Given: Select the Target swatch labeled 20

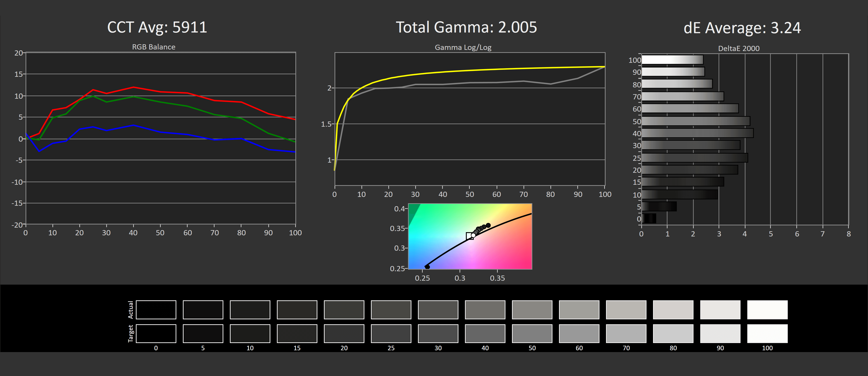Looking at the screenshot, I should [x=344, y=334].
